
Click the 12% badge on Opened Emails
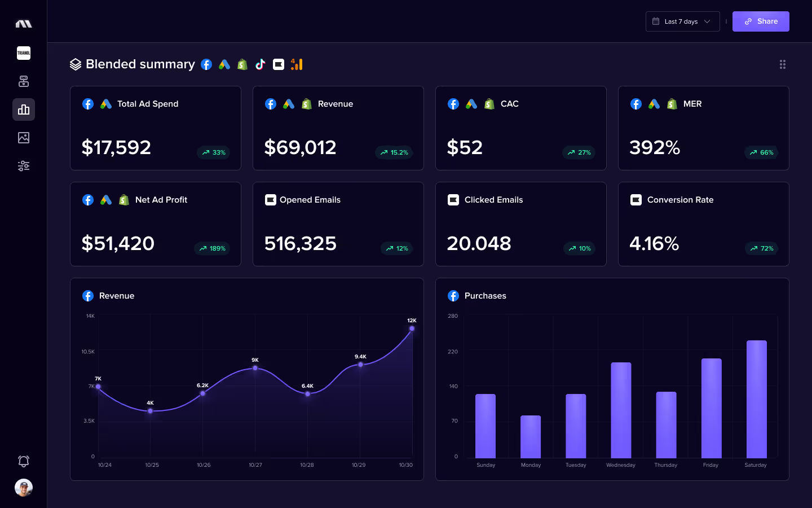[397, 248]
